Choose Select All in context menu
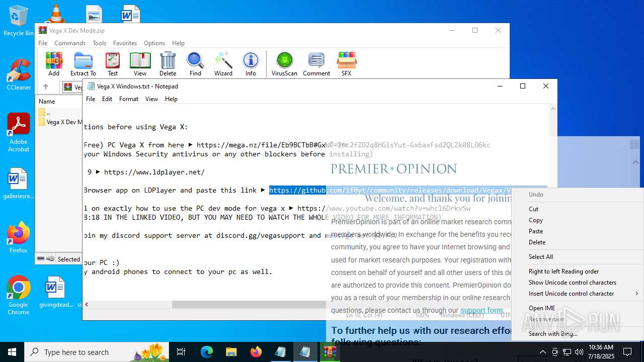The height and width of the screenshot is (362, 644). tap(578, 257)
